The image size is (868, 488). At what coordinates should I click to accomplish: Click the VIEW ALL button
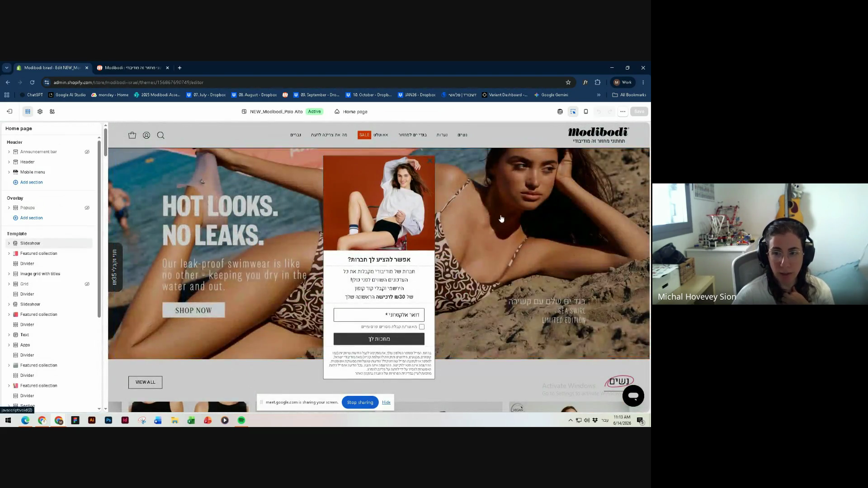[145, 382]
